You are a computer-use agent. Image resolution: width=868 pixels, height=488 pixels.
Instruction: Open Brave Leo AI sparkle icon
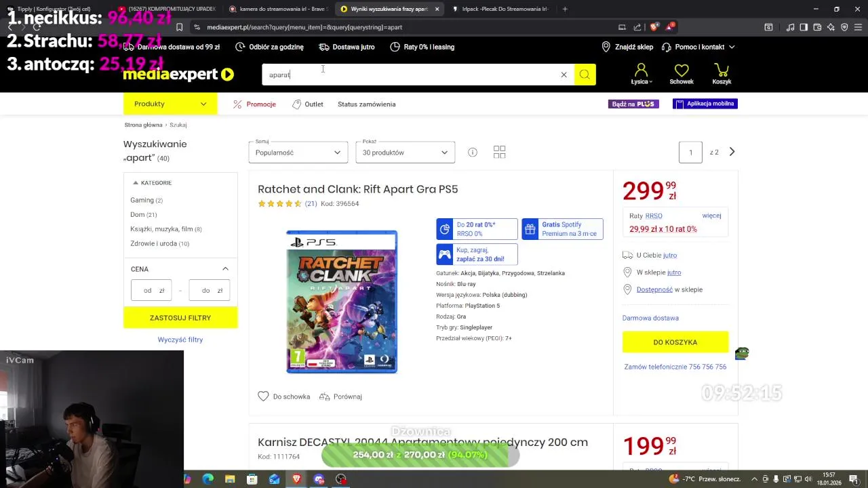coord(831,27)
